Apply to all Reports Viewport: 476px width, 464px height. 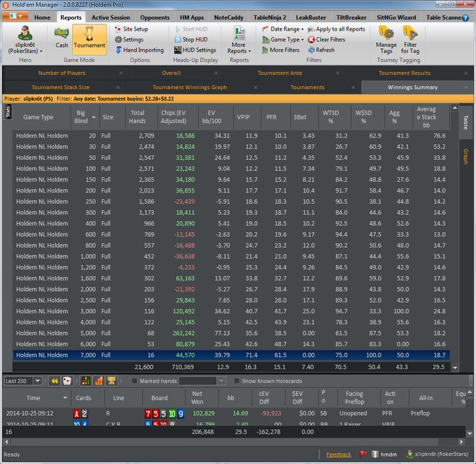pos(337,29)
